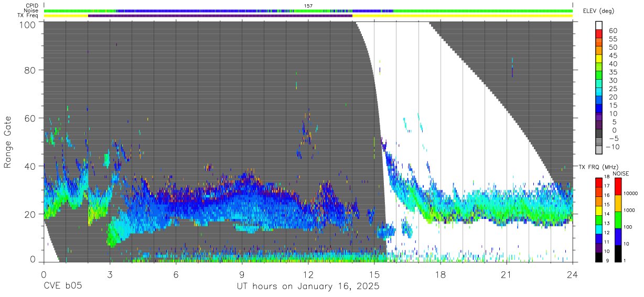Click the white top cell of the ELEV colorbar
Screen dimensions: 644x297
pos(599,25)
